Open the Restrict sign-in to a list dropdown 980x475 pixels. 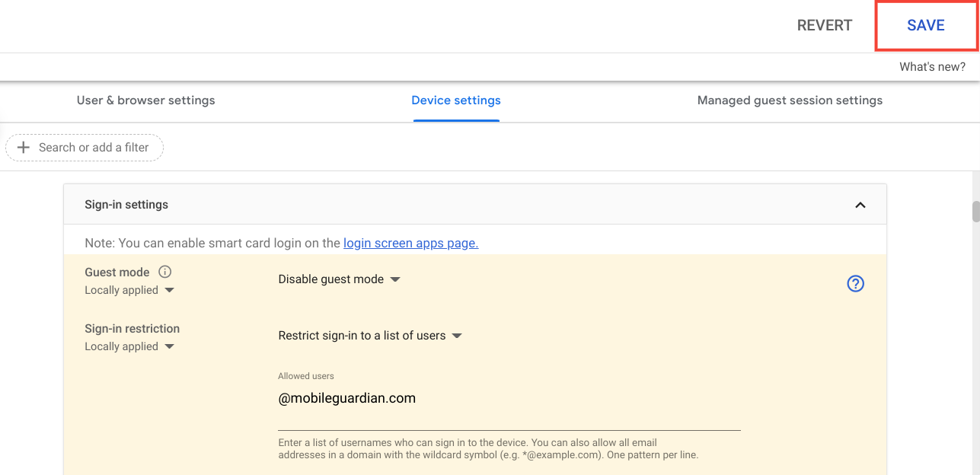(370, 336)
